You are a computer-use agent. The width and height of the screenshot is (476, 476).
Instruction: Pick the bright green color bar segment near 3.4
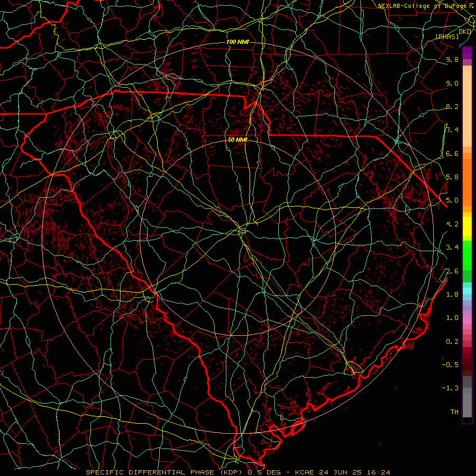click(467, 255)
